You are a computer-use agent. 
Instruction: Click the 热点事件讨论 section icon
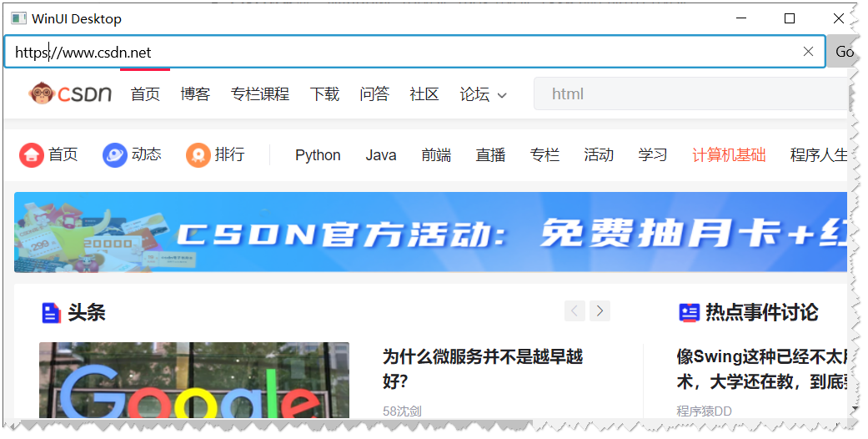[690, 313]
